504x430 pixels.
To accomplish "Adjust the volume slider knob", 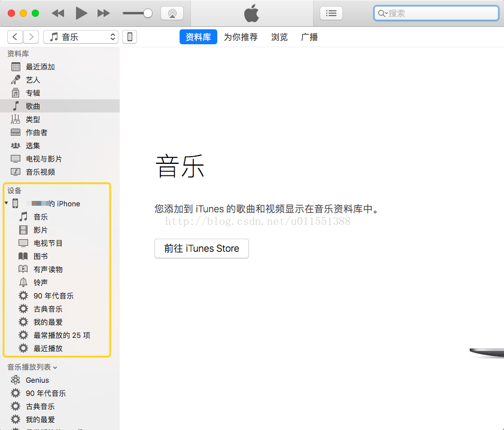I will [148, 13].
